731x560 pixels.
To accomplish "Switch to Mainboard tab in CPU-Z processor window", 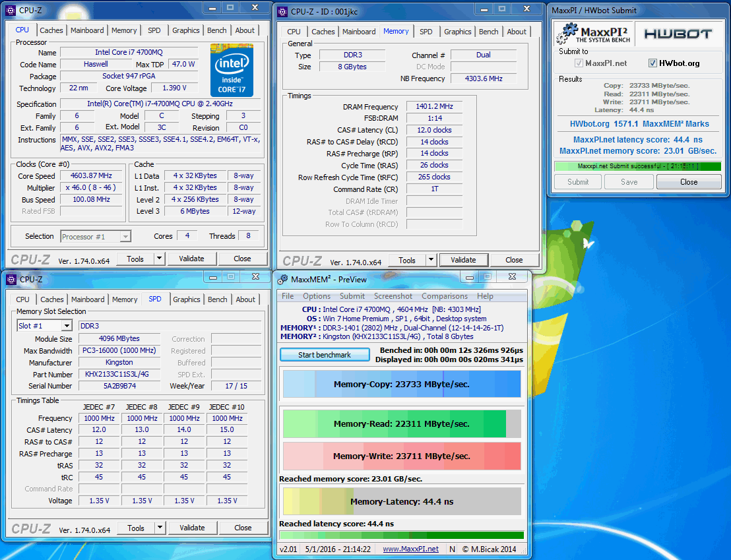I will click(87, 30).
